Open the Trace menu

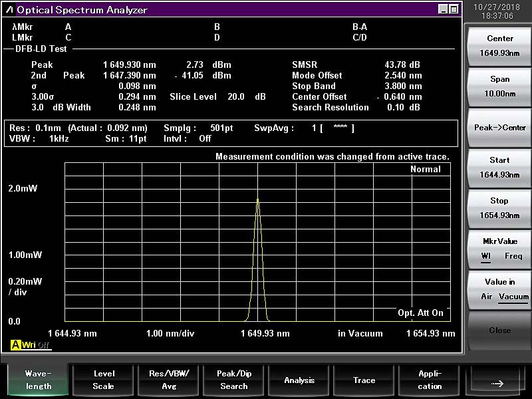364,380
